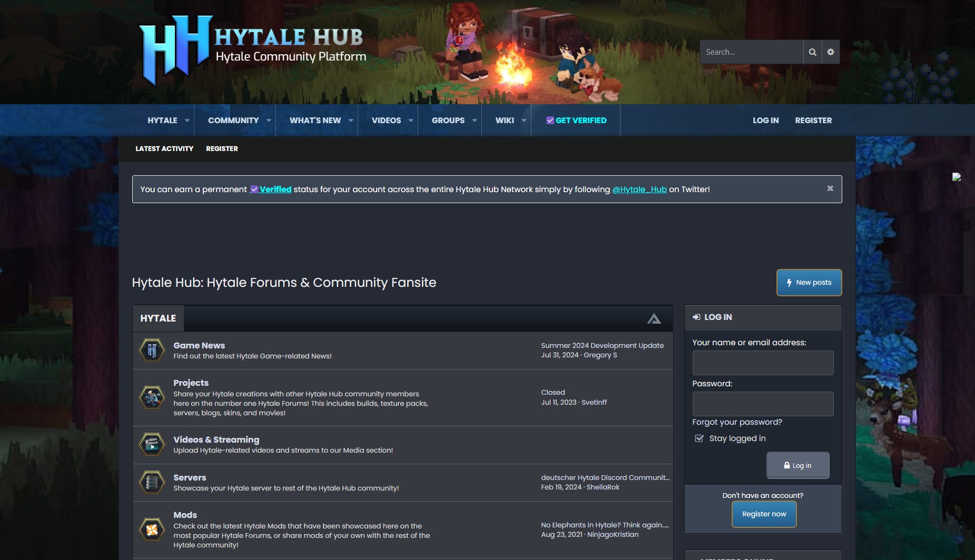
Task: Open the Game News forum title
Action: 199,346
